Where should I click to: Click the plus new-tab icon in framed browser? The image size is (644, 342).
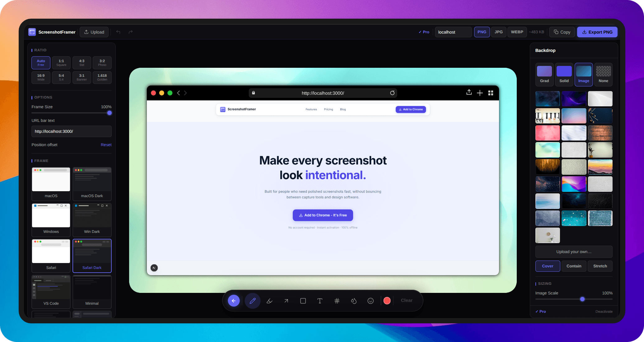coord(480,93)
